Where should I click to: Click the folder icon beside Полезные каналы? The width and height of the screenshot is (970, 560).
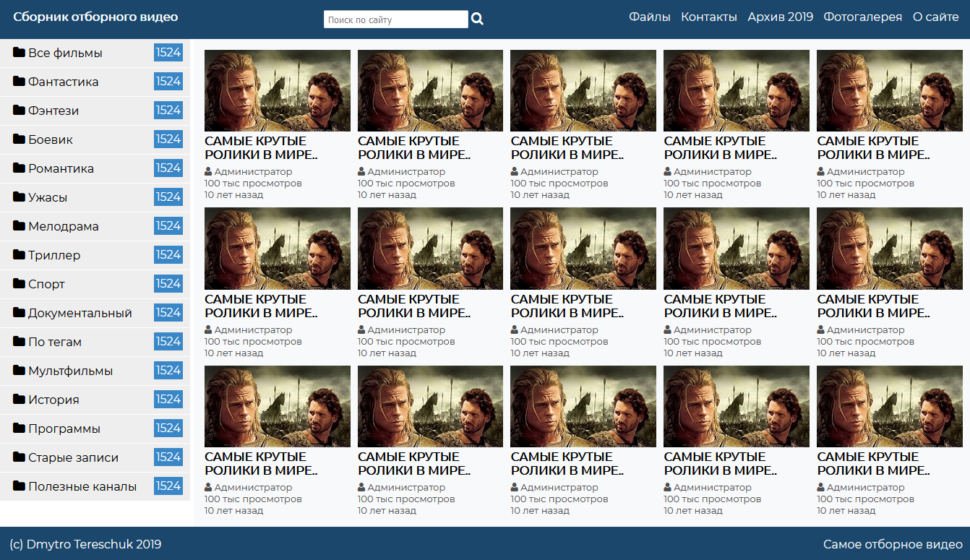click(x=19, y=486)
